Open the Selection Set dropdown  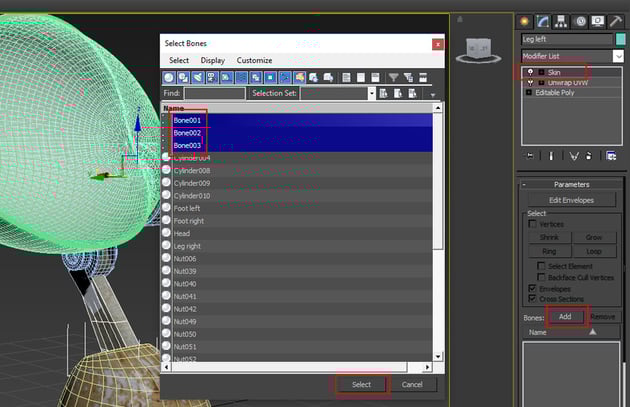pos(372,93)
